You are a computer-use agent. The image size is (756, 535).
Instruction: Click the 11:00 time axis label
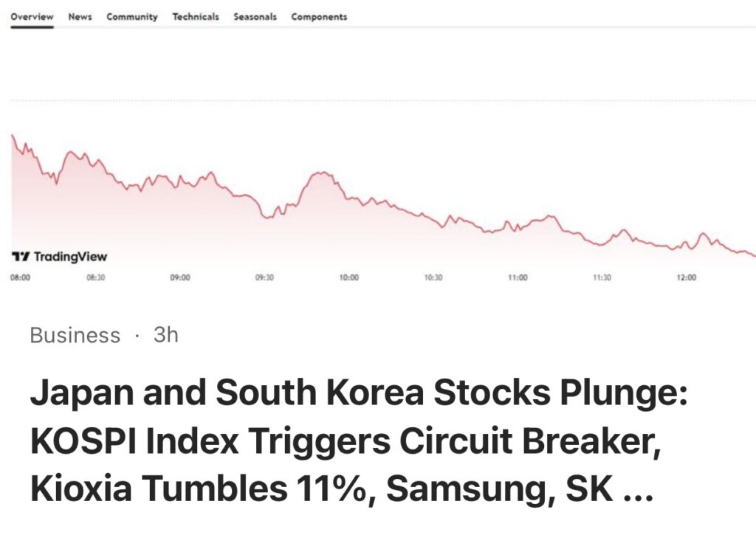coord(518,277)
